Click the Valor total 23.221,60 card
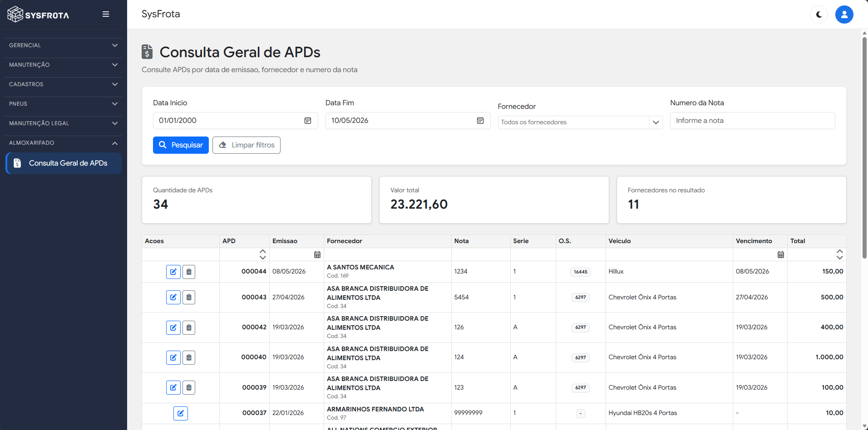Image resolution: width=868 pixels, height=430 pixels. pyautogui.click(x=494, y=200)
